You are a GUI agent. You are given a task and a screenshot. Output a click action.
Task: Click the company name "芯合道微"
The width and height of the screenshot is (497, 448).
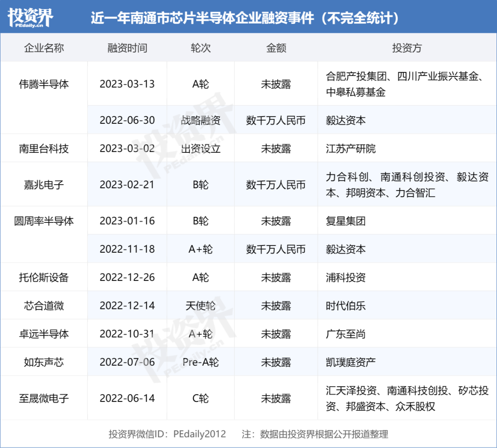click(x=44, y=305)
